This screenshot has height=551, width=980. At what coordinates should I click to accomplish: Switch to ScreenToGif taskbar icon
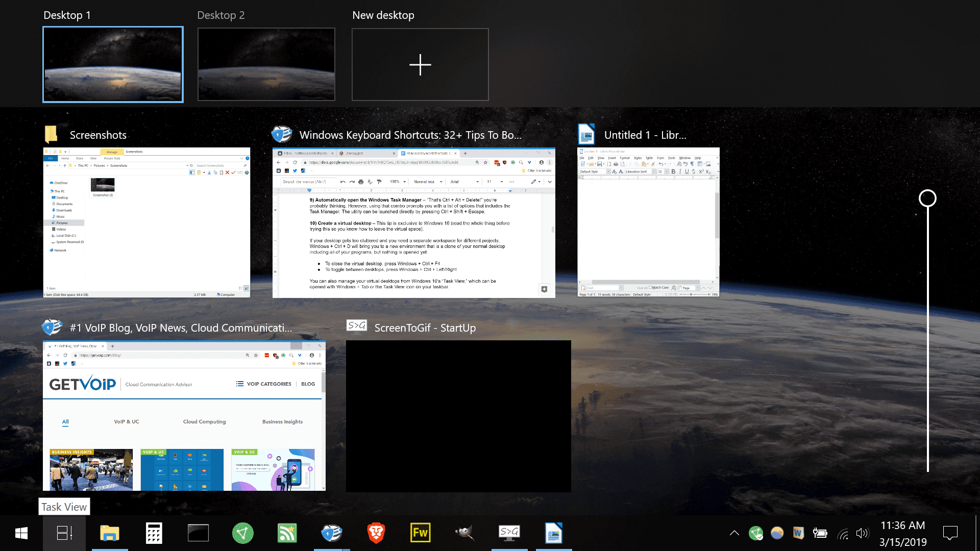pos(509,533)
